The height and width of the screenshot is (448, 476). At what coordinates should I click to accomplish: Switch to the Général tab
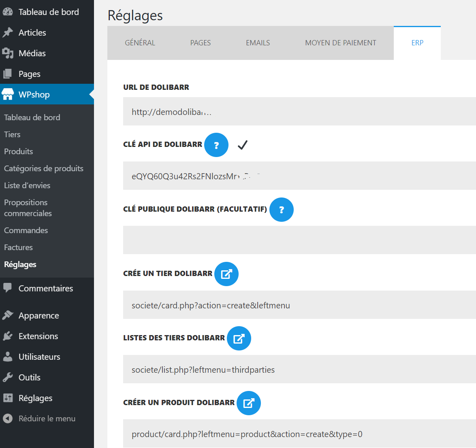pos(140,43)
